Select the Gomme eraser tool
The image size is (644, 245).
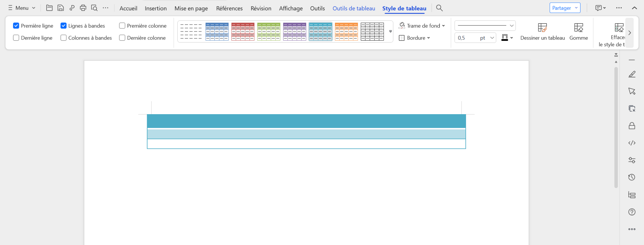[579, 32]
